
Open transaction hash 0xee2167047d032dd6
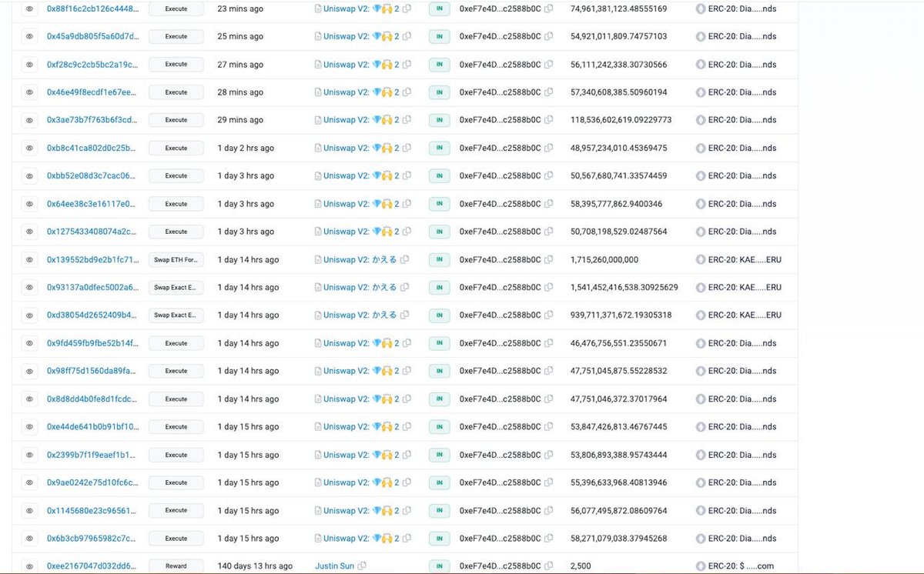click(x=91, y=566)
